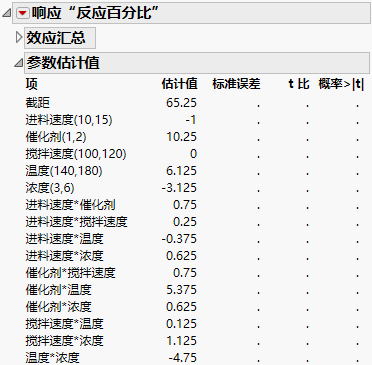Collapse the 响应"反应百分比" report outline
This screenshot has width=372, height=365.
coord(7,14)
